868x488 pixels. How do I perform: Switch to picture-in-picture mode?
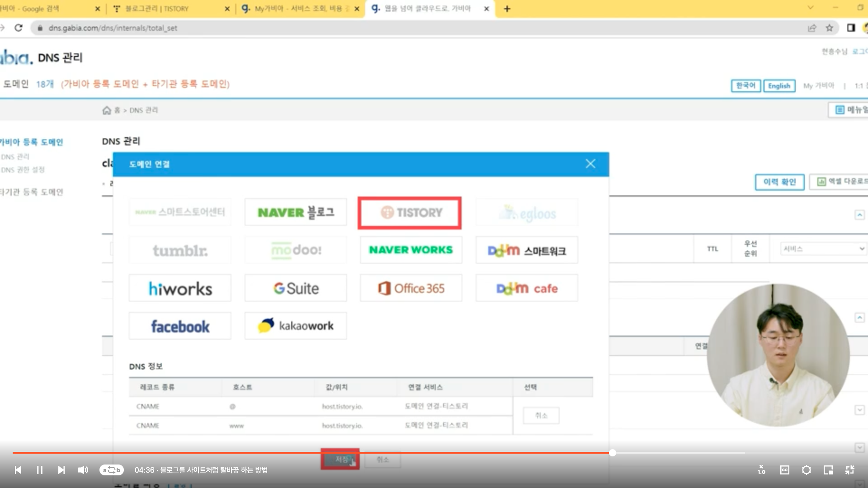tap(828, 470)
